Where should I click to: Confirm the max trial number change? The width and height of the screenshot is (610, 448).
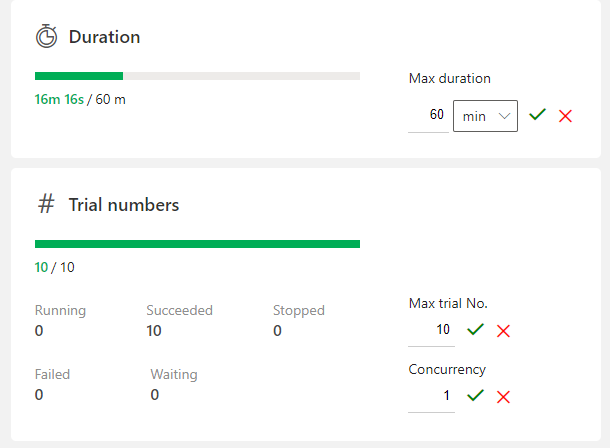coord(476,329)
